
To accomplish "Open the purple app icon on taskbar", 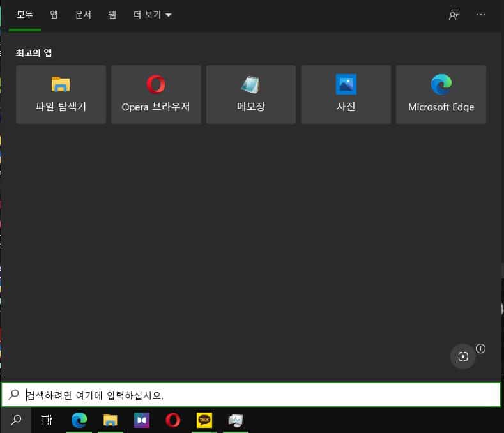I will 142,420.
